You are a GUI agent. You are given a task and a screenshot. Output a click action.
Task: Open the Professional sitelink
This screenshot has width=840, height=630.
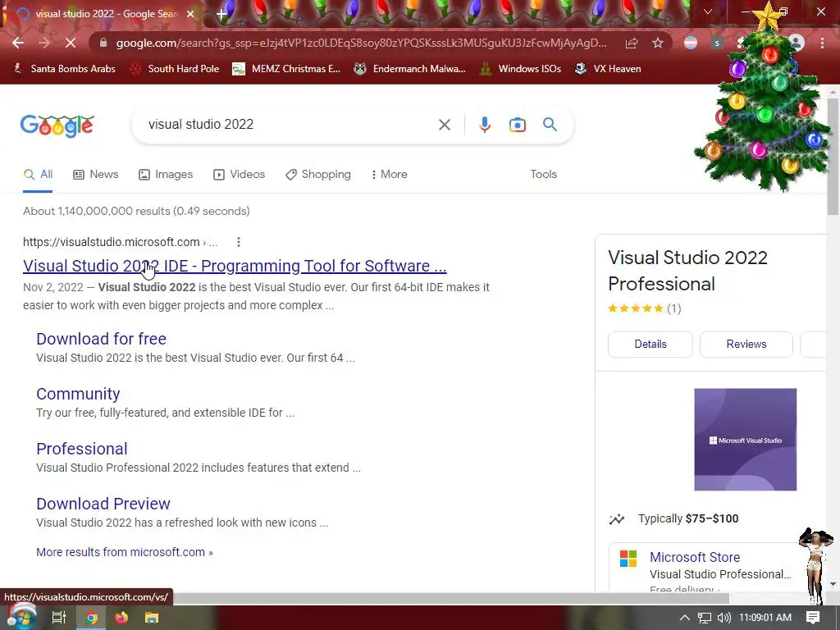[x=82, y=449]
